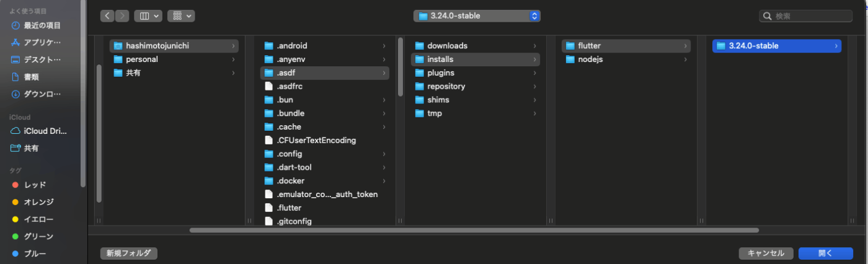Select the .CFUserTextEncoding file
The height and width of the screenshot is (264, 868).
coord(324,140)
